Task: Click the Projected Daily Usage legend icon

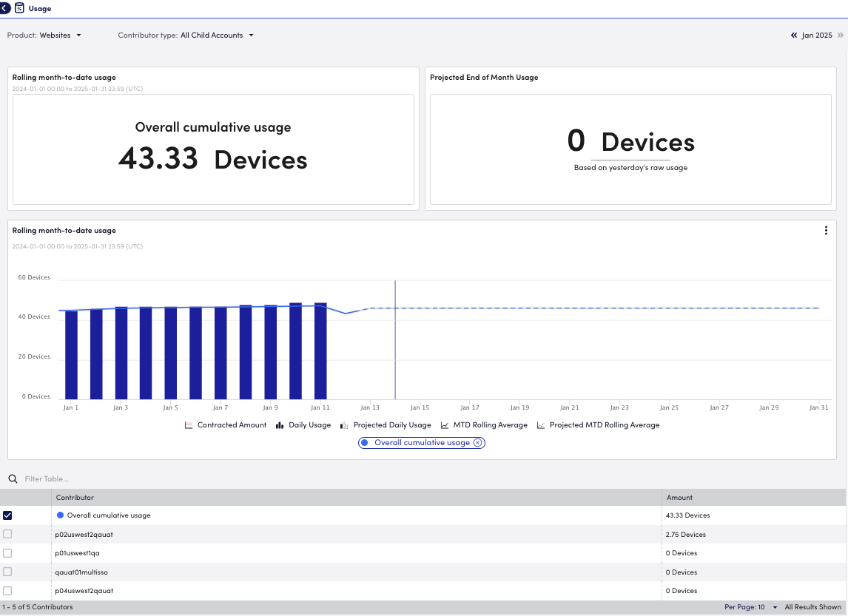Action: click(344, 425)
